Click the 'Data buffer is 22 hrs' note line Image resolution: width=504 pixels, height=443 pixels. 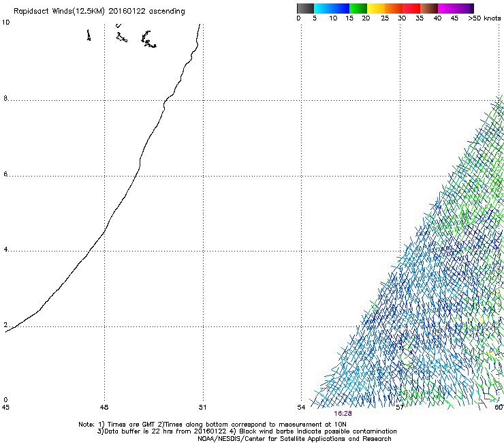tap(247, 431)
